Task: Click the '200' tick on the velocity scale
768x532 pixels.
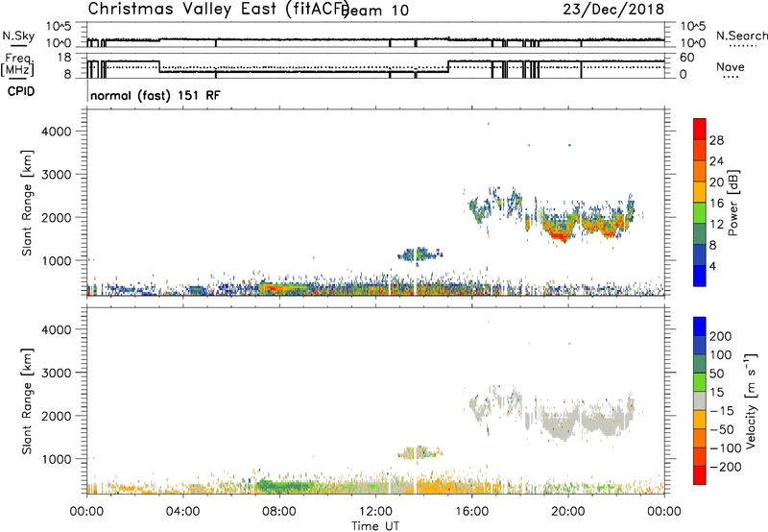Action: click(721, 336)
